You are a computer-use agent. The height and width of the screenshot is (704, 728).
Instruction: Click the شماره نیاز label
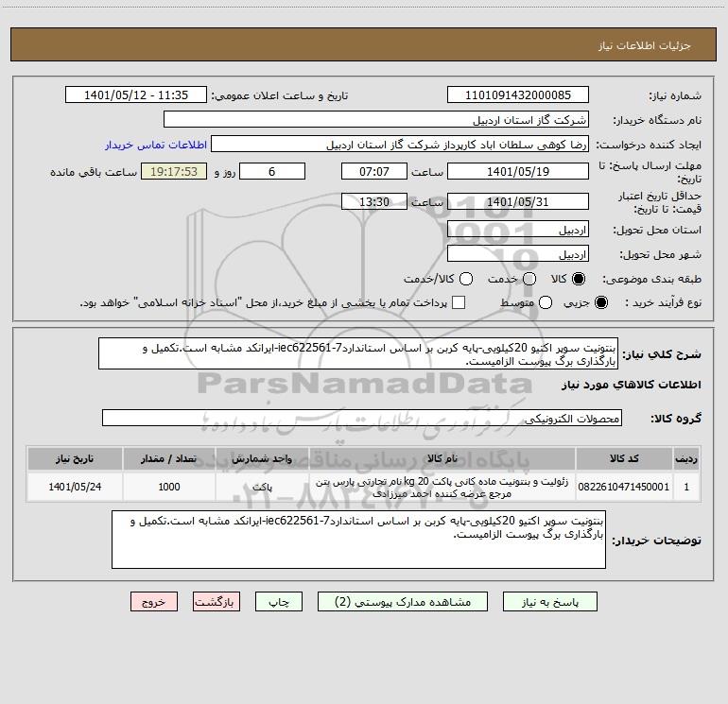coord(675,96)
